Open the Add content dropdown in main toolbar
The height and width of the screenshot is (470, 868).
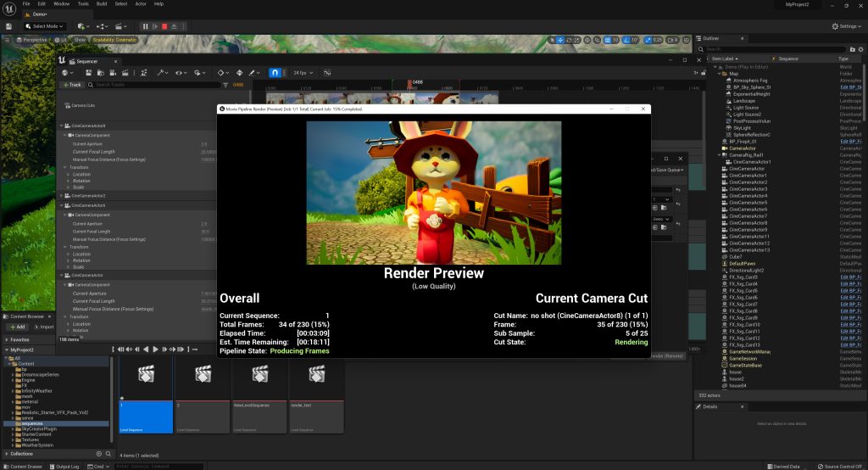83,26
